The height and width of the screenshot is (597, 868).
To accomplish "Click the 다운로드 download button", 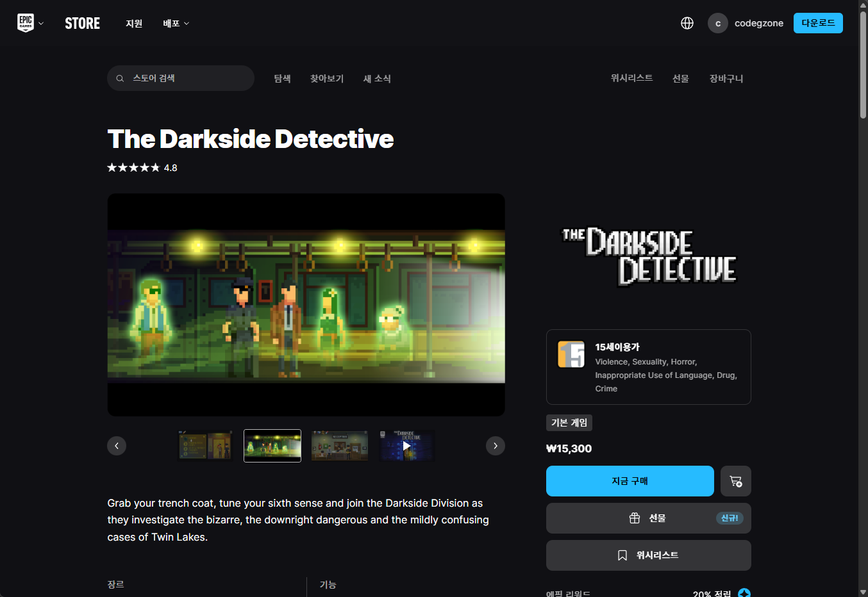I will [x=818, y=23].
